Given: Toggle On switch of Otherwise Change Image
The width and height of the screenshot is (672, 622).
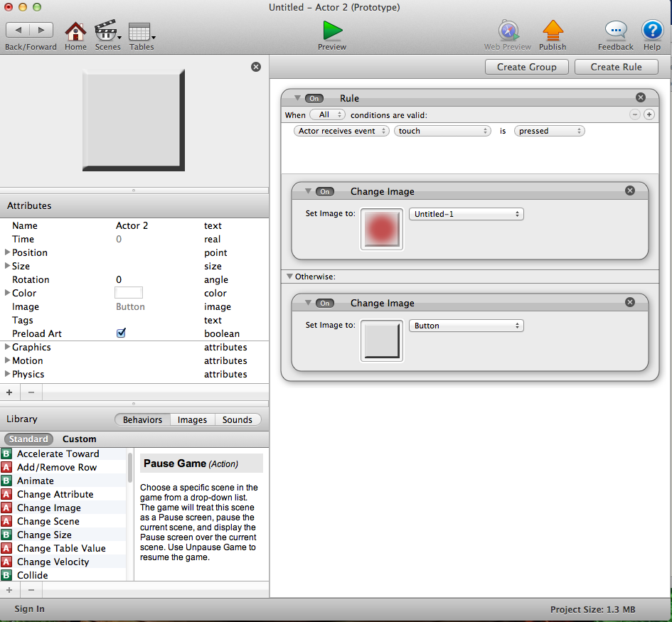Looking at the screenshot, I should [x=325, y=304].
